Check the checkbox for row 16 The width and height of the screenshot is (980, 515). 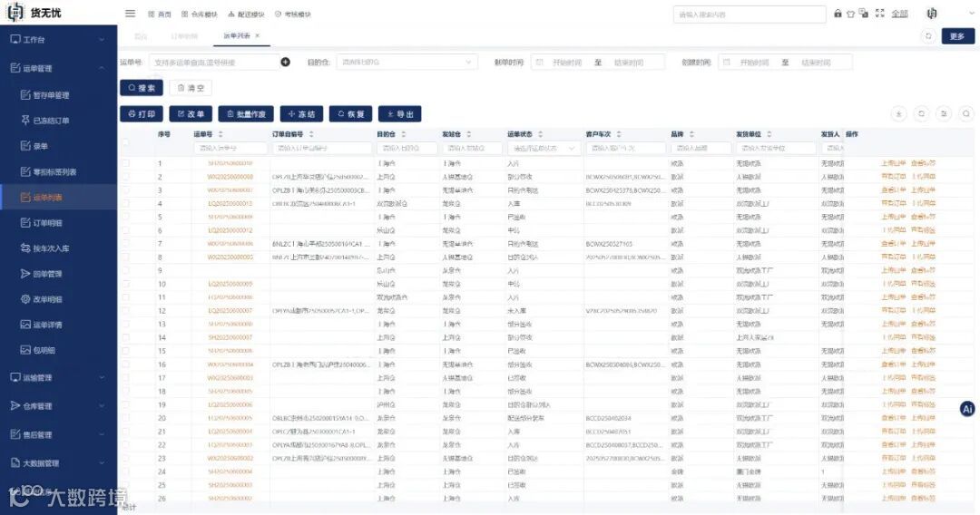[125, 364]
